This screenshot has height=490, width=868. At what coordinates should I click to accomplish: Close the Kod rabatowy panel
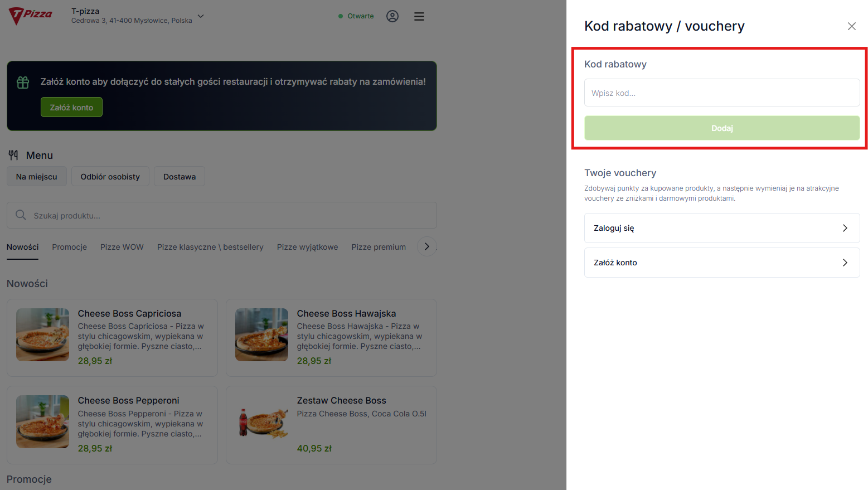point(851,26)
